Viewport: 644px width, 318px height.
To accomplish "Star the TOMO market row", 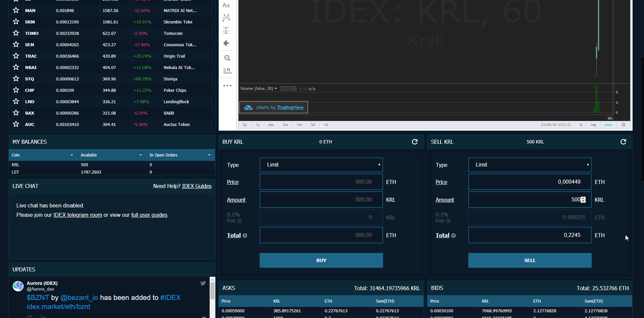I will click(16, 33).
